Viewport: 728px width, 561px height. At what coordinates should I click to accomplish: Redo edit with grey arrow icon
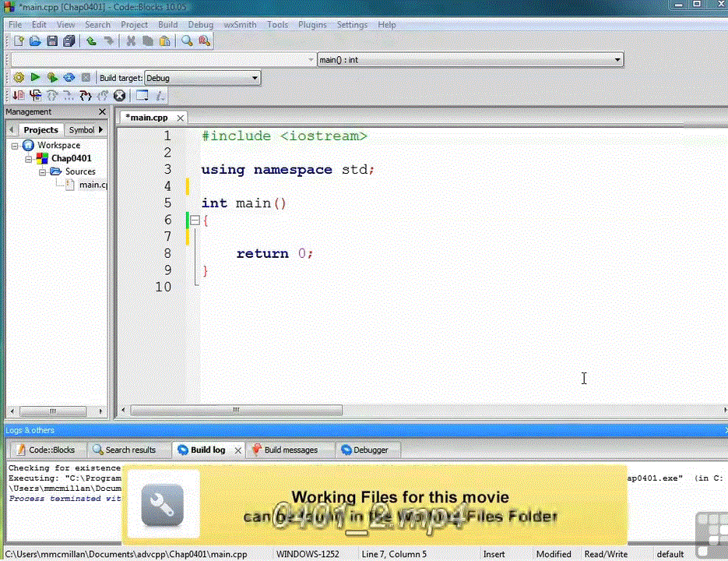(109, 41)
